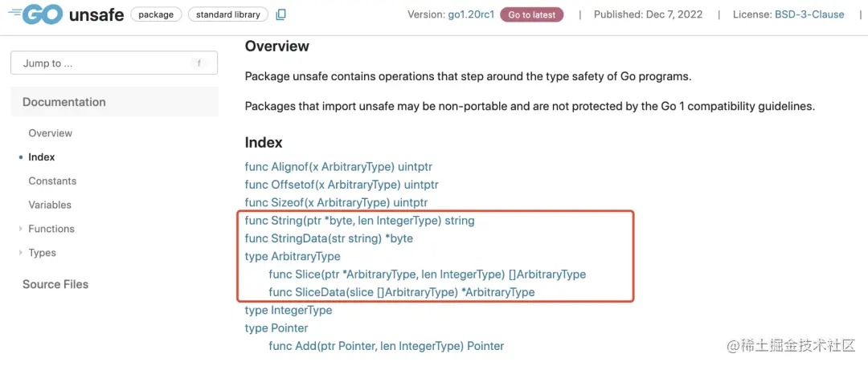Expand the Functions section in sidebar

[21, 229]
